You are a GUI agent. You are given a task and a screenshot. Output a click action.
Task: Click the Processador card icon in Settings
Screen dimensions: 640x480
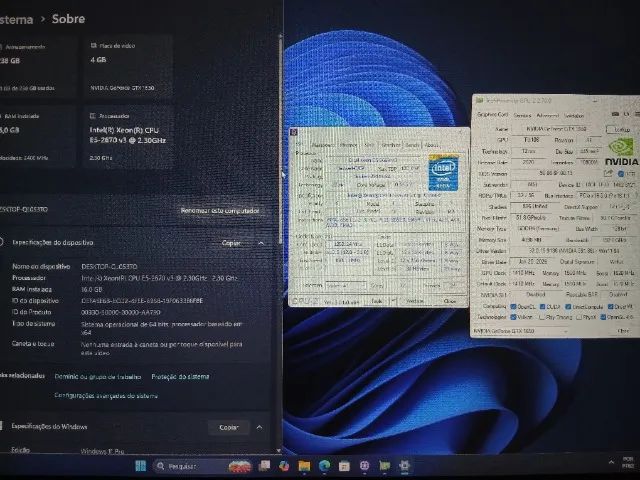click(93, 116)
